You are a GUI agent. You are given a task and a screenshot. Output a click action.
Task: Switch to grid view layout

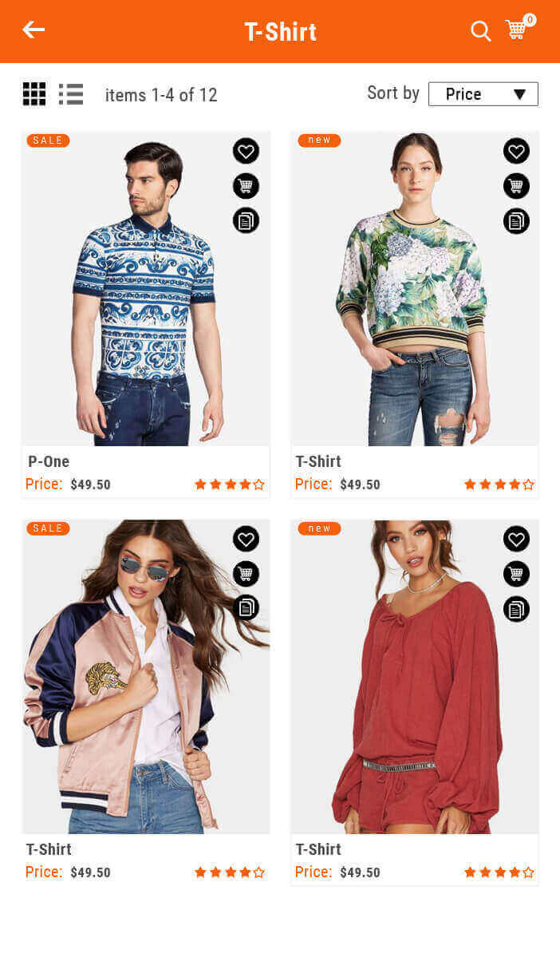[34, 94]
